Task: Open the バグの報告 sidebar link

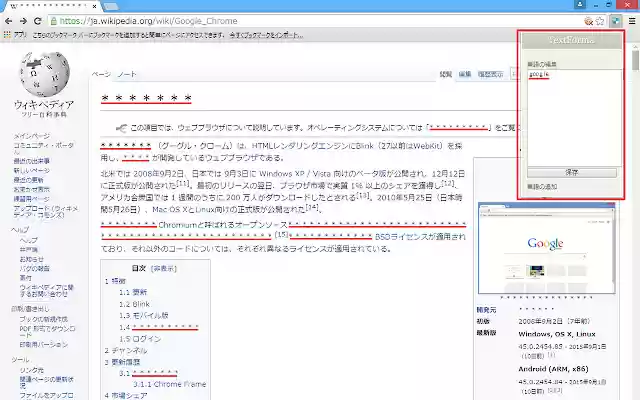Action: (34, 268)
